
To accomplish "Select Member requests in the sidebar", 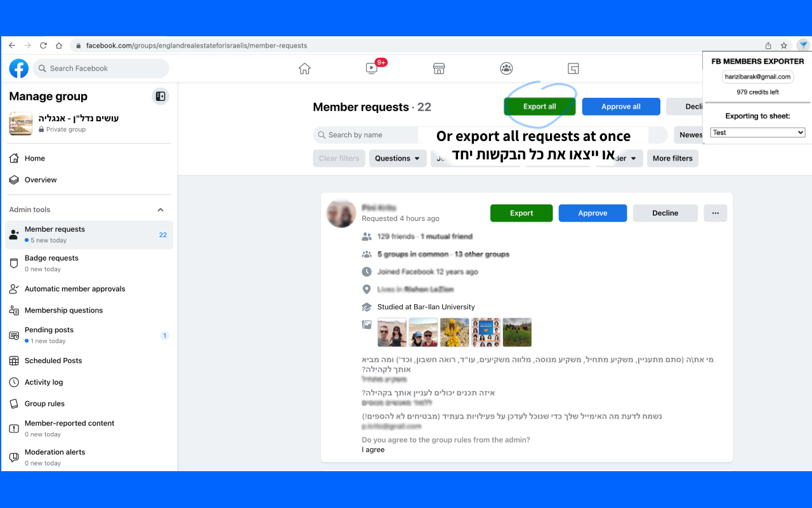I will pos(55,229).
